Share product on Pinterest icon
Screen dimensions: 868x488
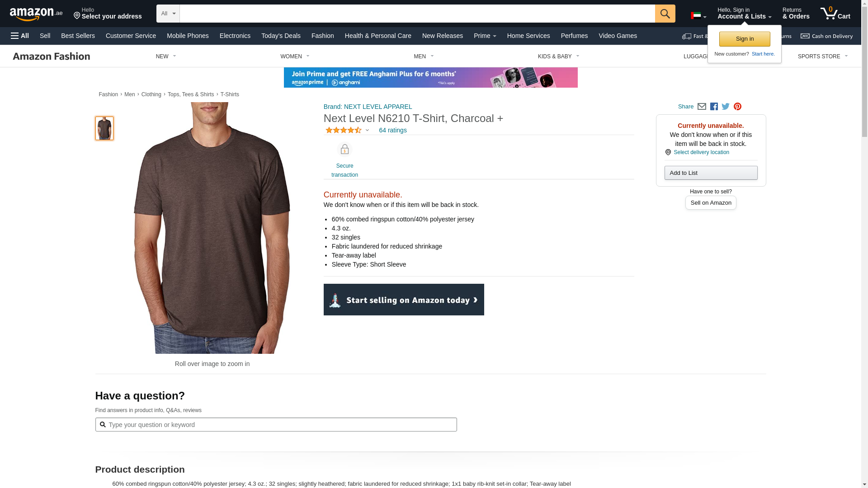[737, 107]
